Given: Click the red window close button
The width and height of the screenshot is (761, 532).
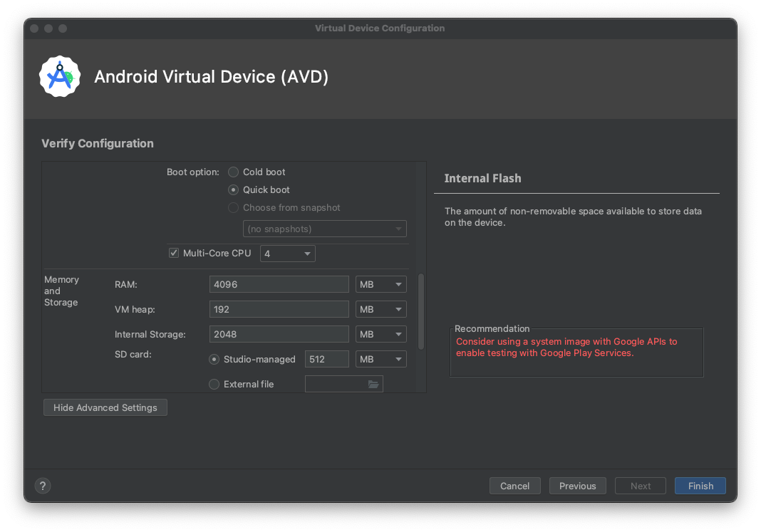Looking at the screenshot, I should point(34,28).
